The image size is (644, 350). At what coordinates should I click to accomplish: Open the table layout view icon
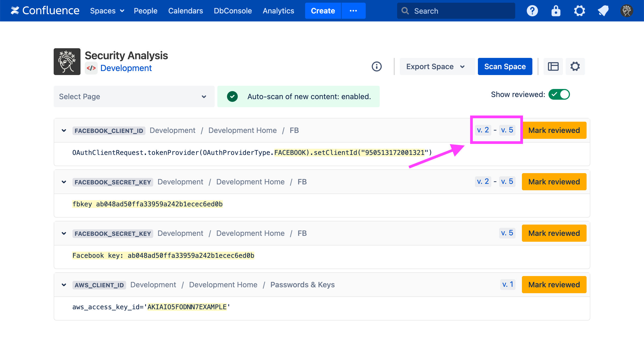[x=553, y=66]
